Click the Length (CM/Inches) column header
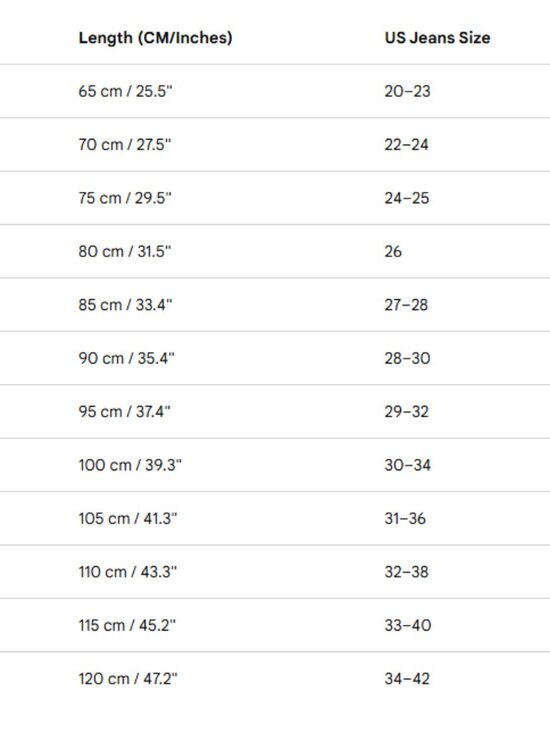Viewport: 550px width, 733px height. [155, 38]
